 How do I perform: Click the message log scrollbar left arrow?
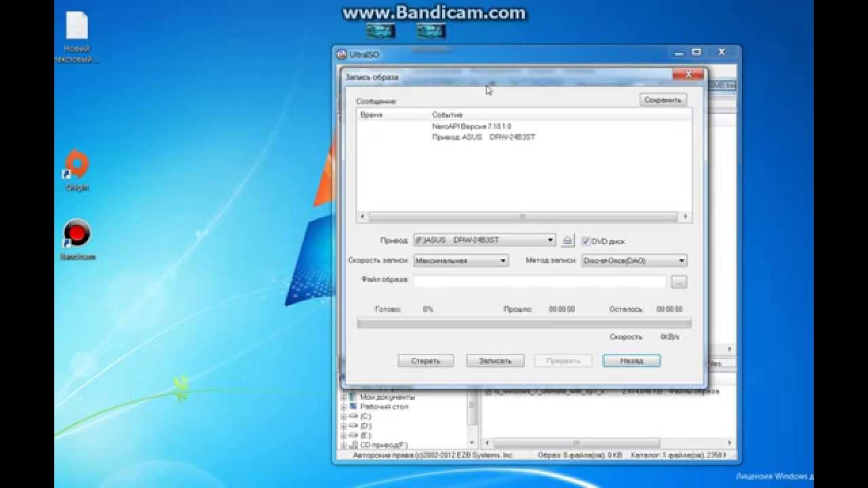tap(362, 217)
